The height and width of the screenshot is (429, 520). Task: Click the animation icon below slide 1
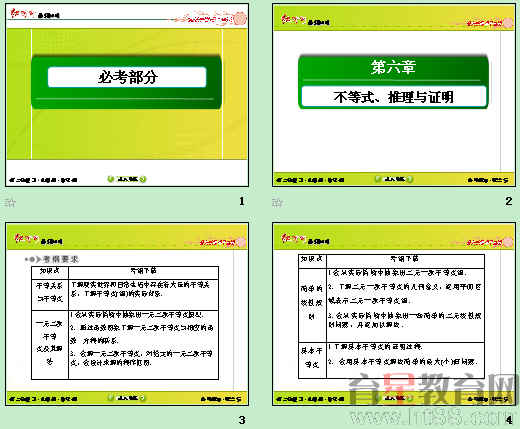coord(10,202)
